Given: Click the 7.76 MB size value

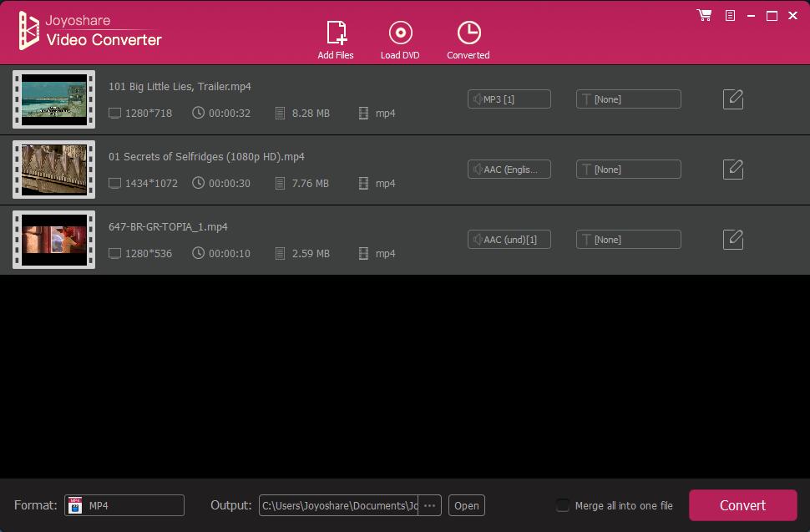Looking at the screenshot, I should click(x=311, y=184).
